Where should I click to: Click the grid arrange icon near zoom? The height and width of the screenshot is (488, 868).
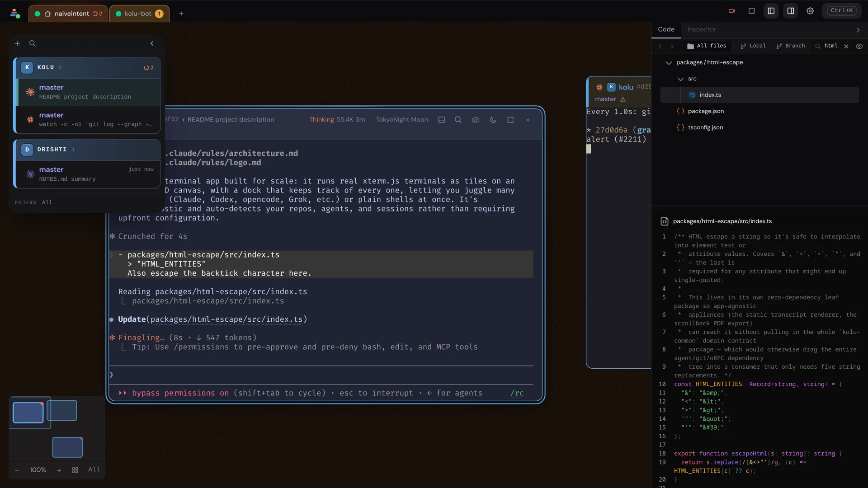75,470
